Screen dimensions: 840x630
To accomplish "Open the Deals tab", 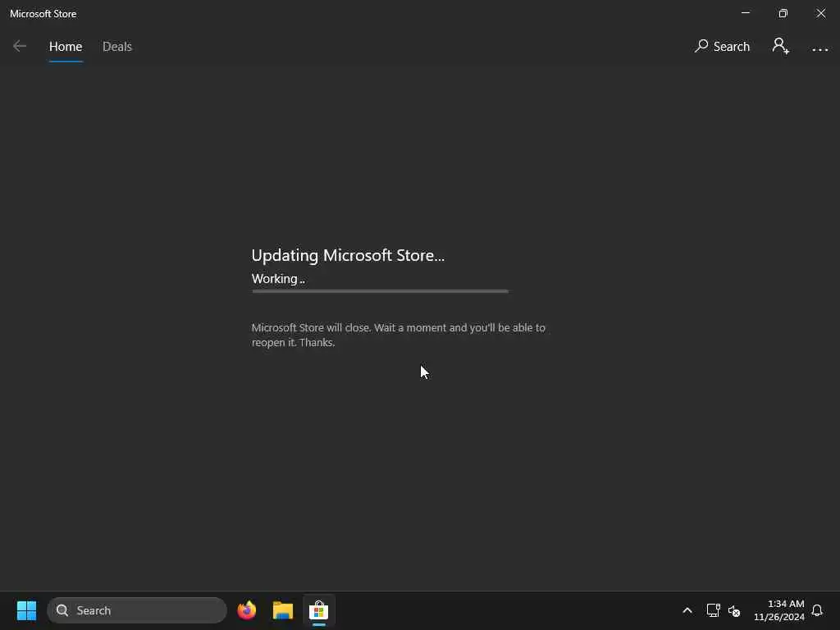I will [116, 47].
